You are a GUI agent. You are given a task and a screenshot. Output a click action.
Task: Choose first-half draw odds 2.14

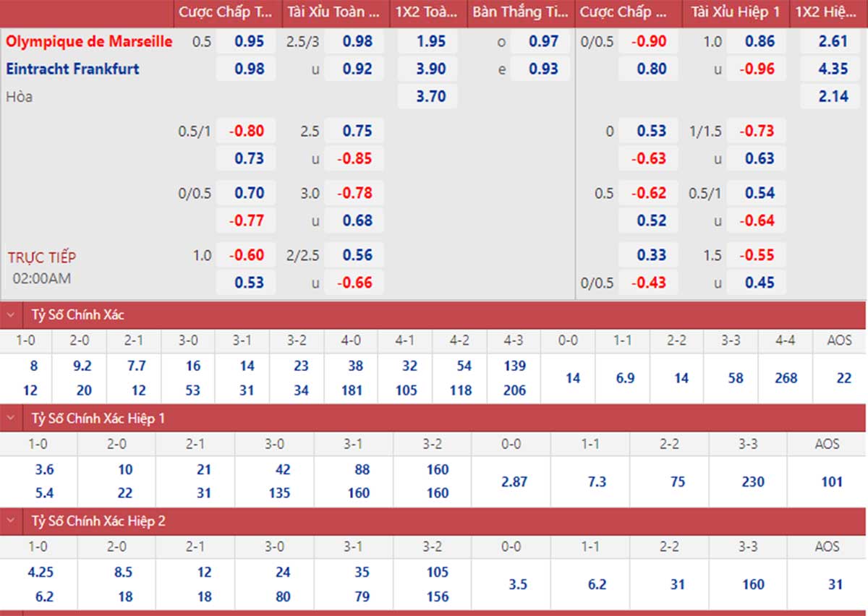tap(833, 96)
